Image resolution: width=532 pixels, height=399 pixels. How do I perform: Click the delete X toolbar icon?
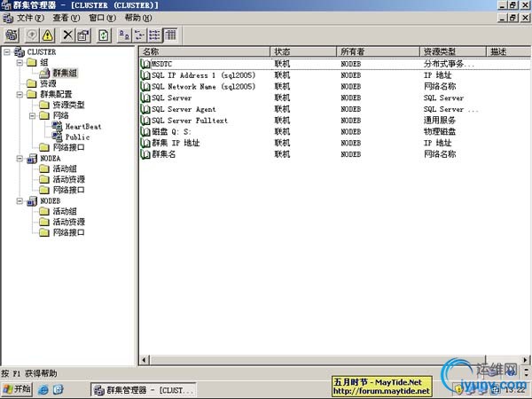pos(68,35)
